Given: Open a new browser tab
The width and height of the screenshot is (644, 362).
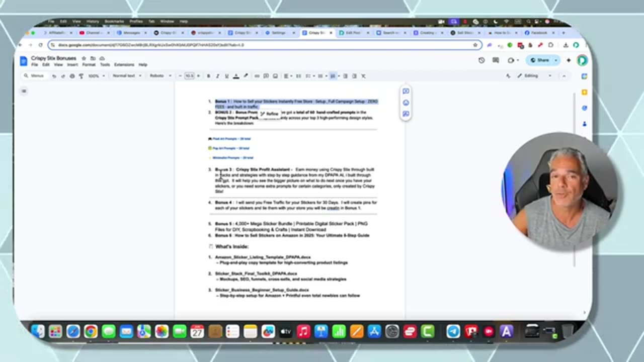Looking at the screenshot, I should (x=563, y=33).
